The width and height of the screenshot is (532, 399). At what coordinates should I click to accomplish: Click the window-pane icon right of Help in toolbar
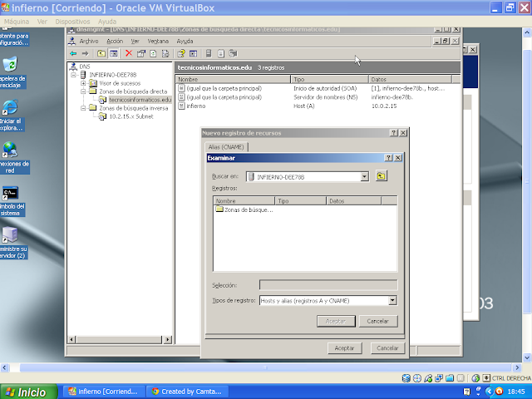pos(194,53)
